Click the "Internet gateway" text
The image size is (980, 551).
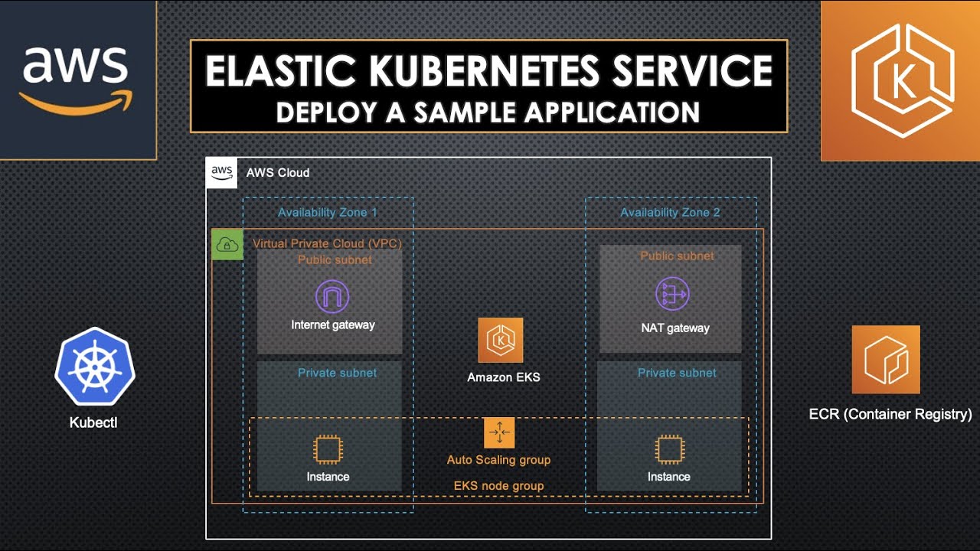tap(333, 325)
